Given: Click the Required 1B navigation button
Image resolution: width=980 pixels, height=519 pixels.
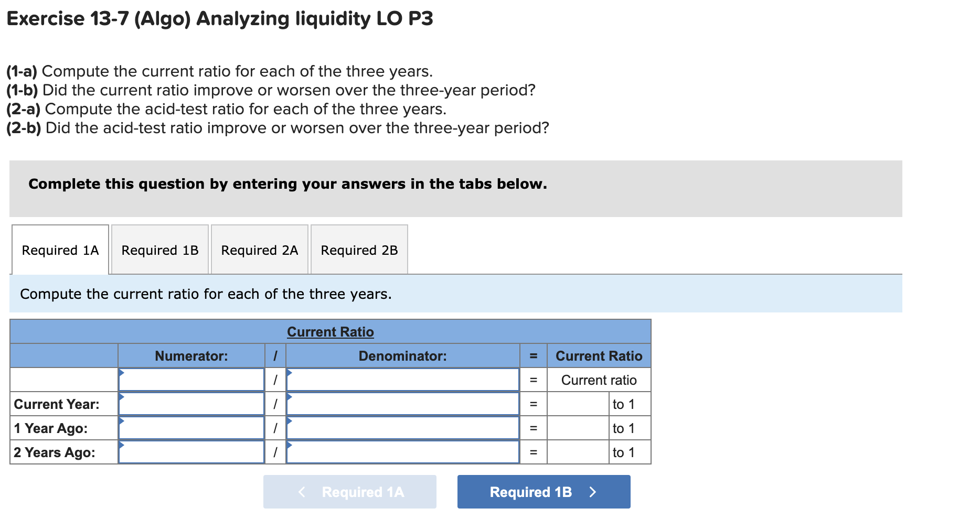Looking at the screenshot, I should [x=544, y=492].
